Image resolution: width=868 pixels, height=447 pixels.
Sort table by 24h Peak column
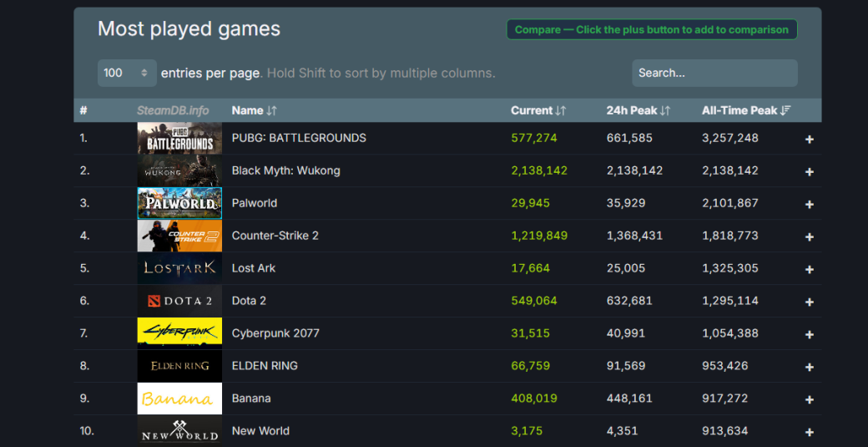638,111
